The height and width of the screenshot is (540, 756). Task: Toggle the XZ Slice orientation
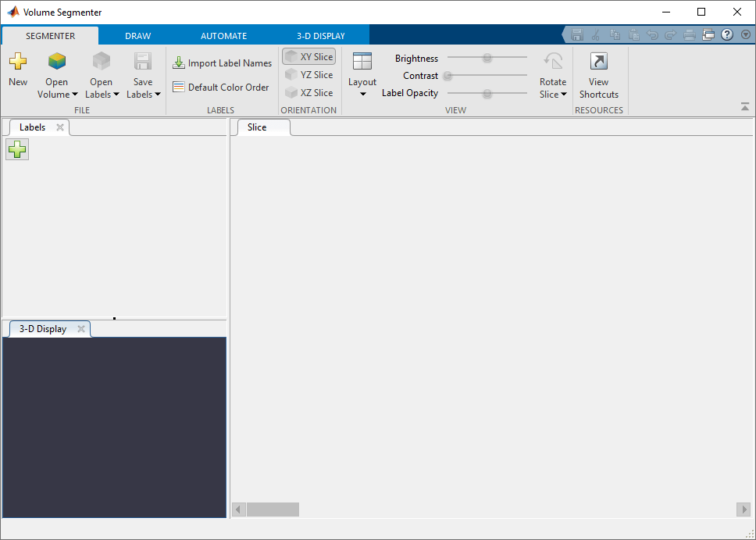(308, 93)
